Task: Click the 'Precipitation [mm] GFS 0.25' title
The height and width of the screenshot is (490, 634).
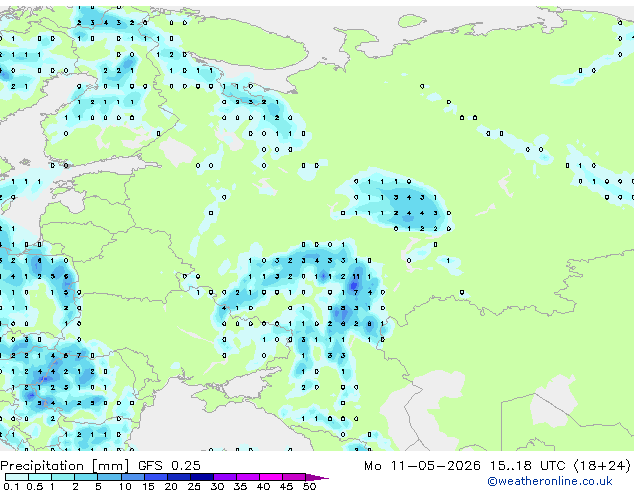Action: pos(100,466)
